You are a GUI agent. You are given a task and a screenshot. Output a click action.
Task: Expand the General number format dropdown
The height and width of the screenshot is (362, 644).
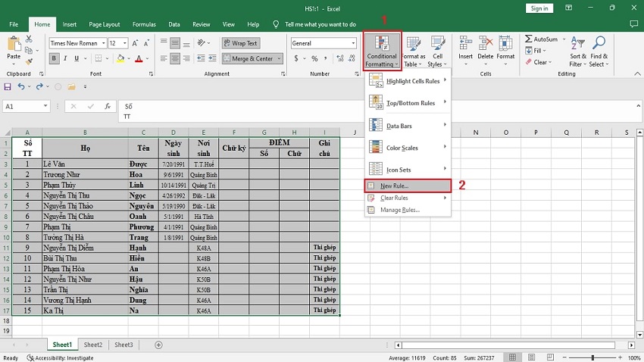click(x=353, y=43)
